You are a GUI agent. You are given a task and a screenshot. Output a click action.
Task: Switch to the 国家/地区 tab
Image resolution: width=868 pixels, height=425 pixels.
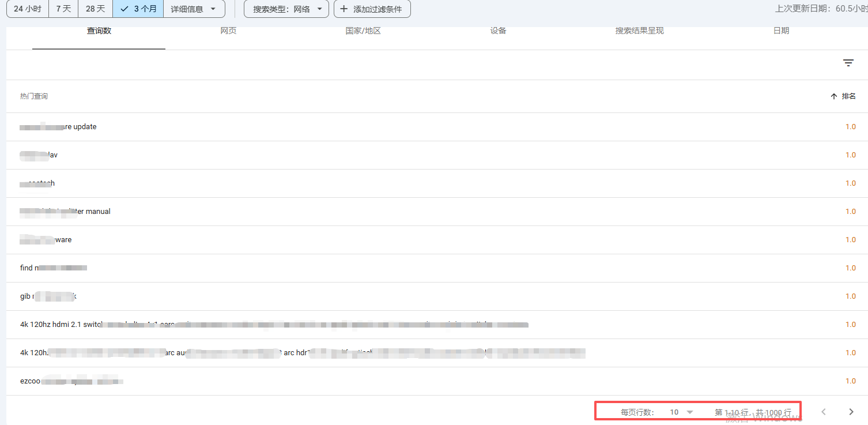pyautogui.click(x=363, y=31)
